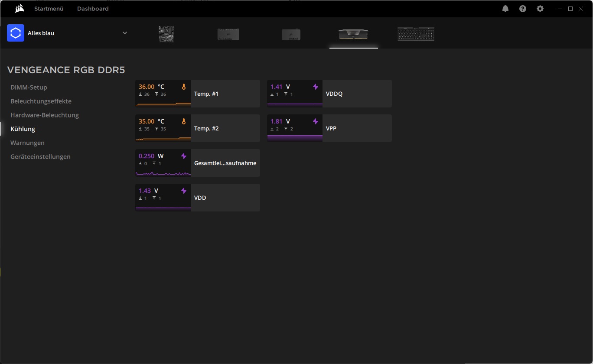
Task: Click the 0.250 W power value
Action: point(151,156)
